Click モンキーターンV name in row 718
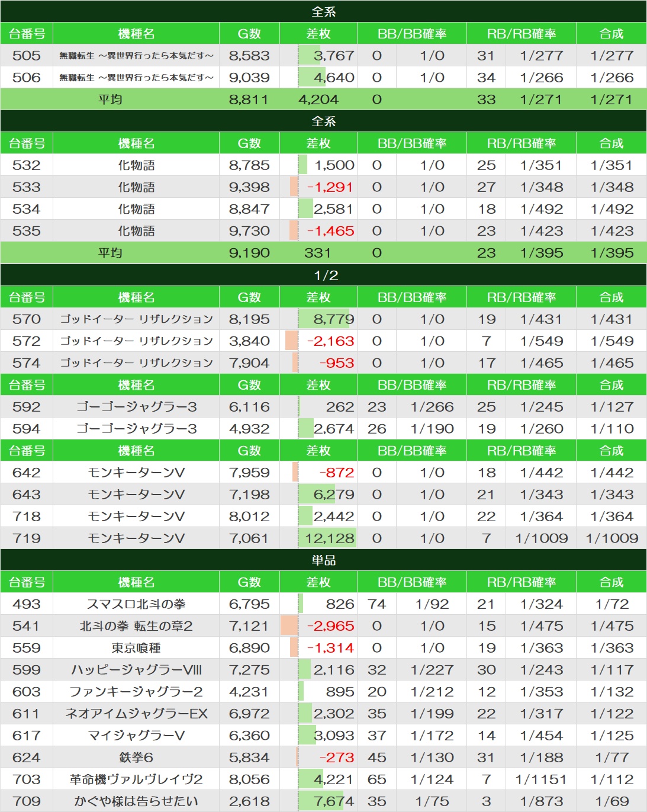 (x=136, y=516)
